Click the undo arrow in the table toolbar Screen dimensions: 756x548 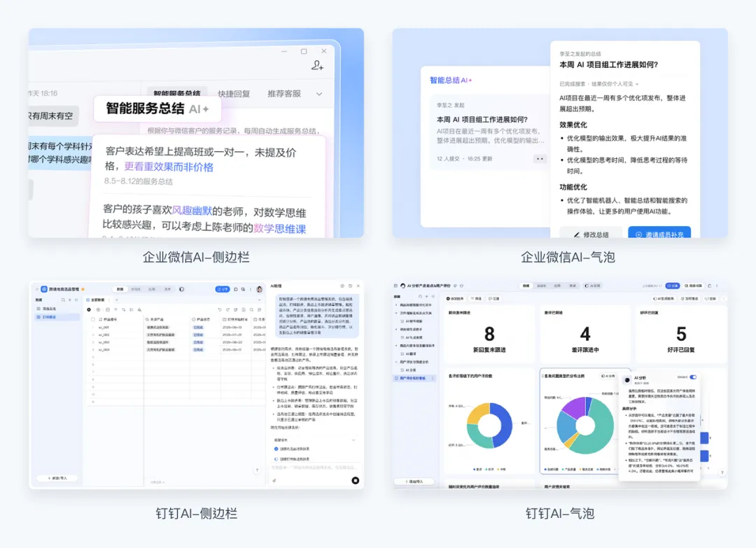pos(219,309)
